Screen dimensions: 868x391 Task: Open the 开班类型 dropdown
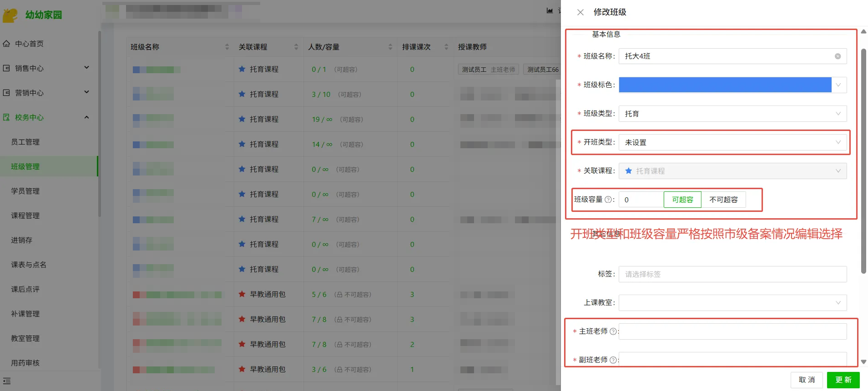click(732, 142)
